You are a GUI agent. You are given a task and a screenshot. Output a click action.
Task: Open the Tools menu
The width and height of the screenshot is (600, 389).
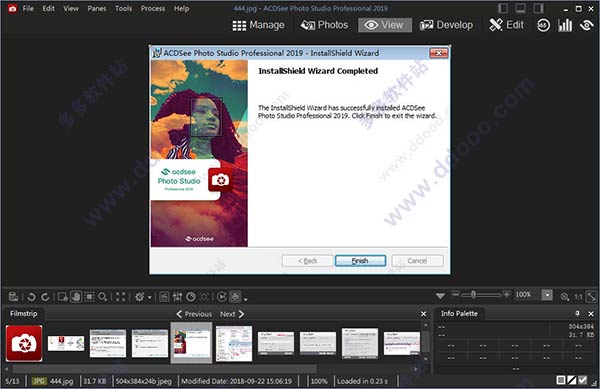[123, 8]
